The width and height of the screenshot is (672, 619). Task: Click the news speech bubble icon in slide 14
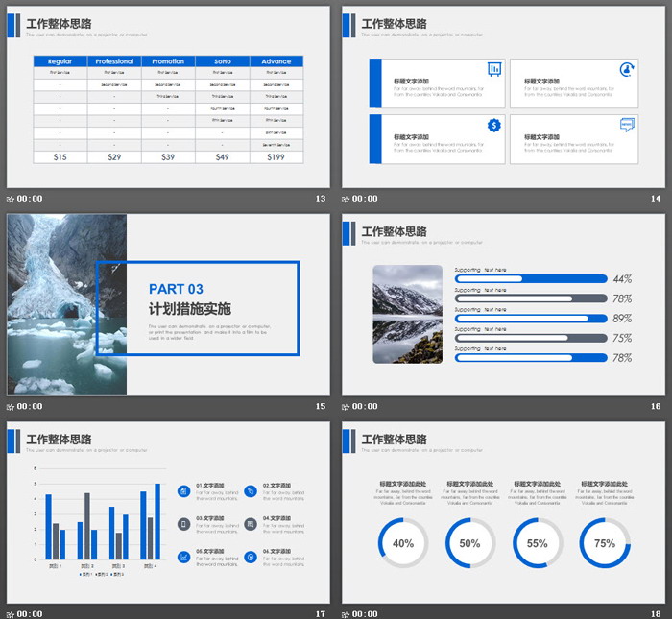coord(627,125)
